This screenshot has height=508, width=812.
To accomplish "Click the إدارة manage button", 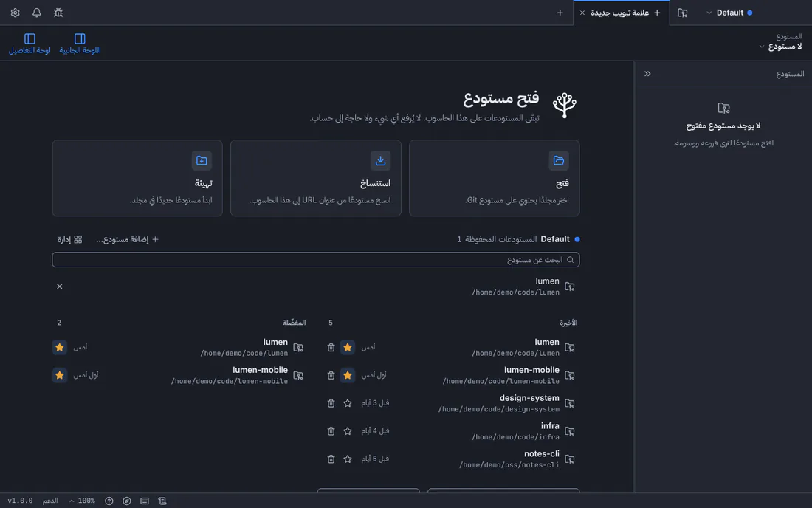I will tap(70, 239).
